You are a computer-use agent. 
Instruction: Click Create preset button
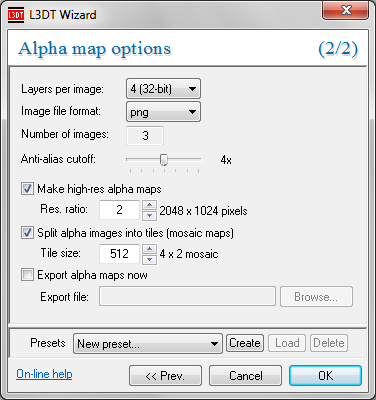tap(245, 343)
